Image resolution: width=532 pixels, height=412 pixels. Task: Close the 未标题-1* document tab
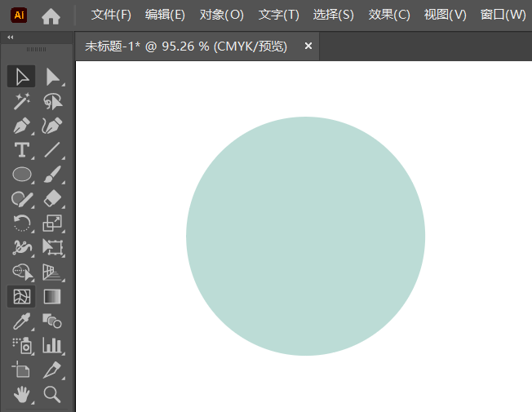308,46
